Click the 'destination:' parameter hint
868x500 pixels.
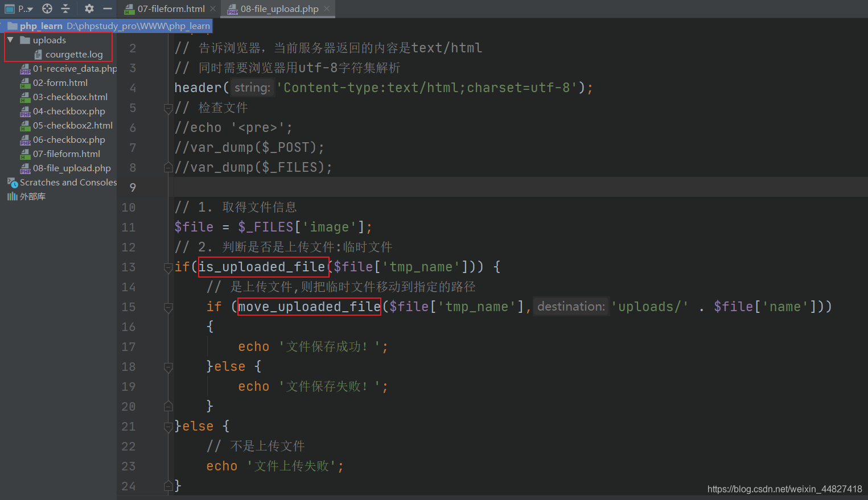pos(571,307)
